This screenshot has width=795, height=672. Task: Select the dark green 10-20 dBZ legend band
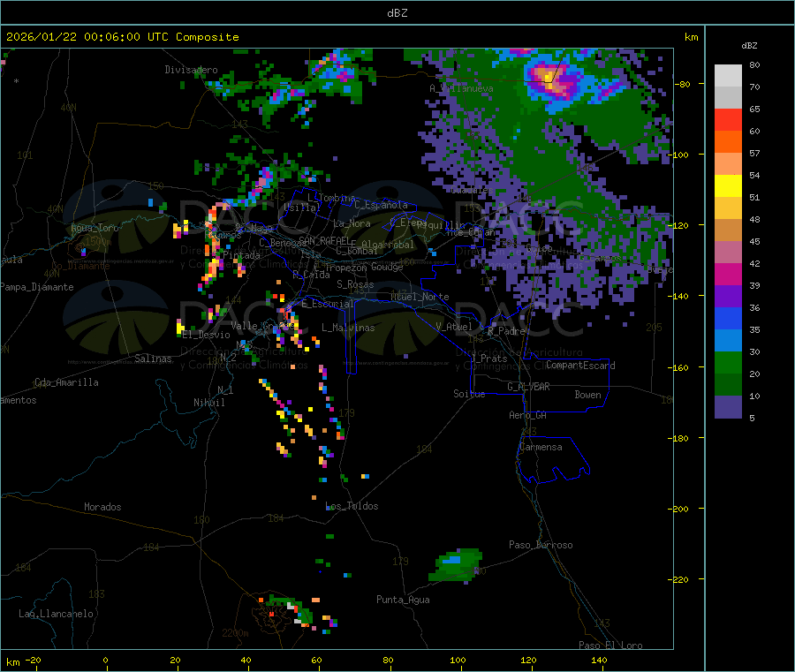(728, 385)
